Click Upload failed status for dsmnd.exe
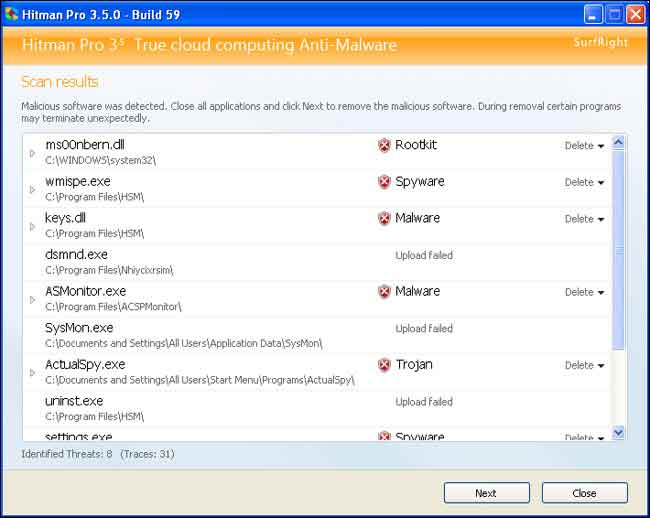Viewport: 650px width, 518px height. (x=424, y=255)
